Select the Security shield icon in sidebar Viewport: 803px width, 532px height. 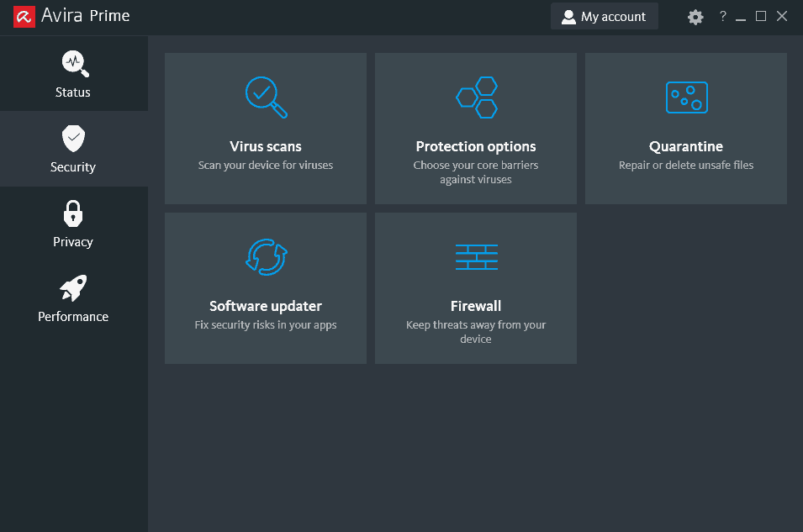73,138
